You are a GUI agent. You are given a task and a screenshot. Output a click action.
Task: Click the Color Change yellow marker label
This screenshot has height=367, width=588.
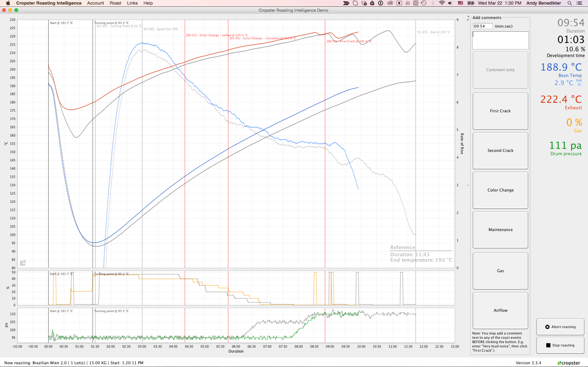(x=217, y=35)
